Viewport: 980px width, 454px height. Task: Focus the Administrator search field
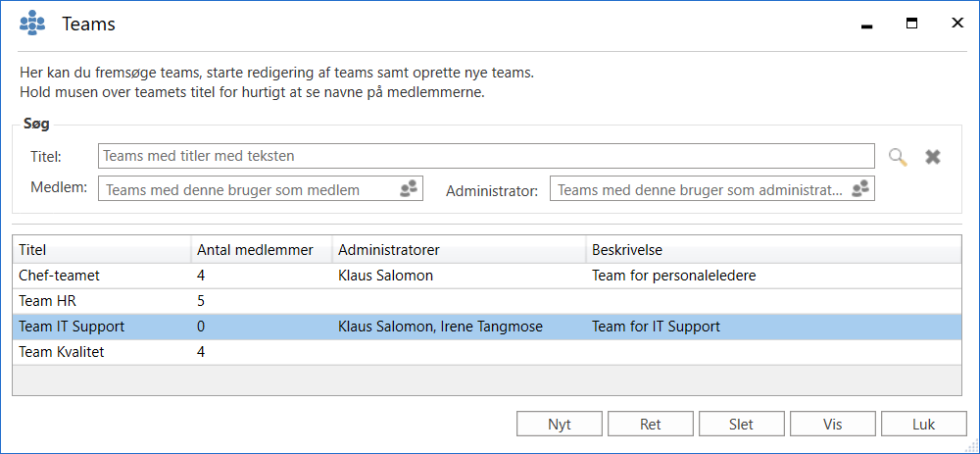point(700,189)
